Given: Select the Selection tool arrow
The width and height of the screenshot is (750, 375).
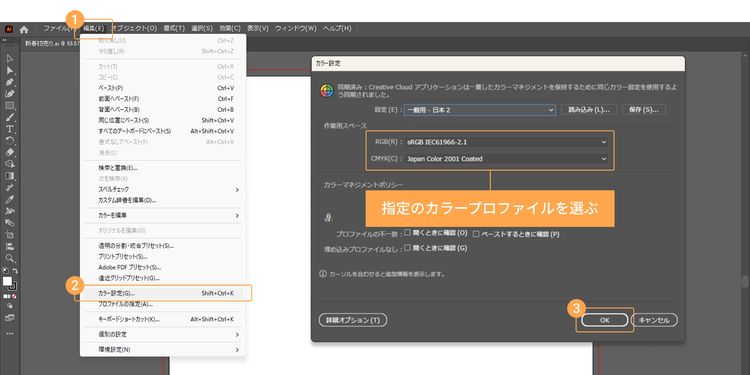Looking at the screenshot, I should (10, 59).
